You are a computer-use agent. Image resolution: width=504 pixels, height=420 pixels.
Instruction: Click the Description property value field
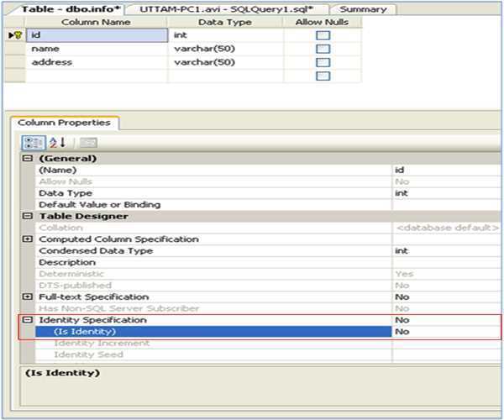(x=445, y=262)
